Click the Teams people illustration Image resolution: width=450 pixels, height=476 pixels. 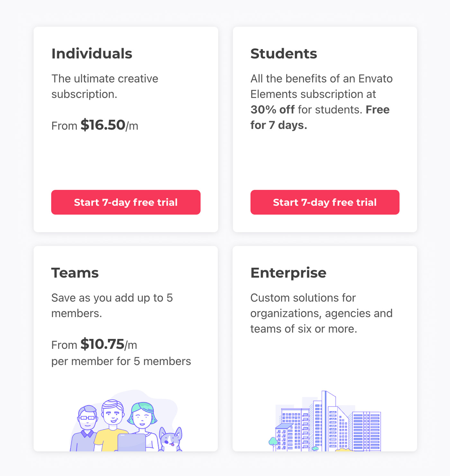tap(126, 421)
